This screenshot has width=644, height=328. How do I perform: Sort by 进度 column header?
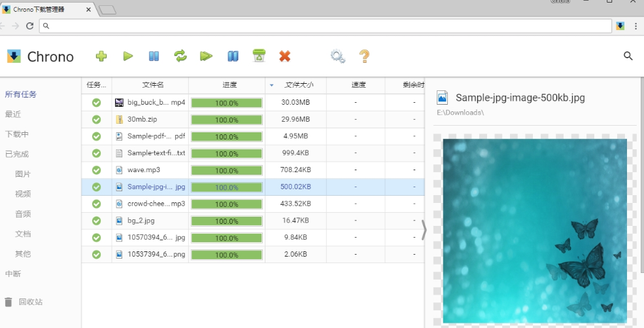point(227,85)
